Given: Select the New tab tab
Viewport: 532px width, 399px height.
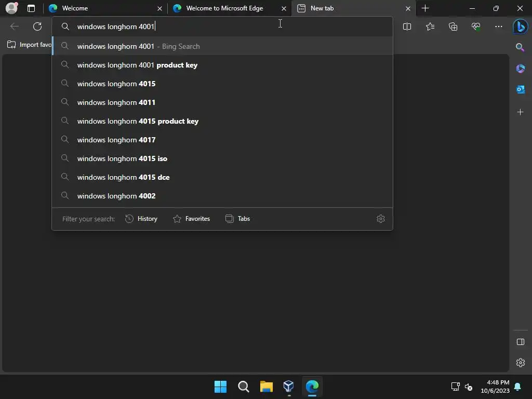Looking at the screenshot, I should [353, 8].
